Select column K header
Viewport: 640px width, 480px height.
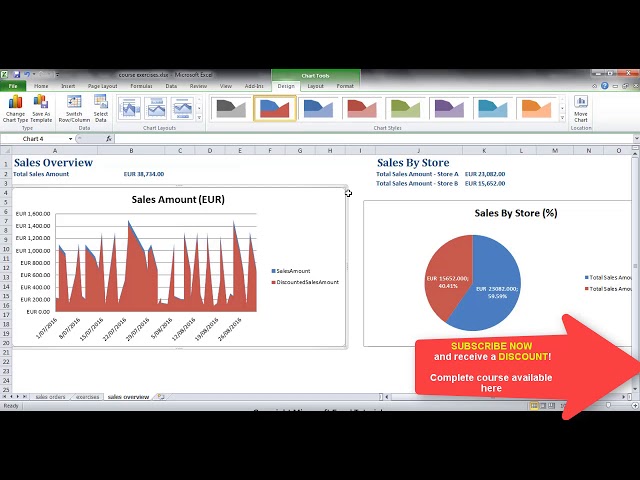click(484, 151)
